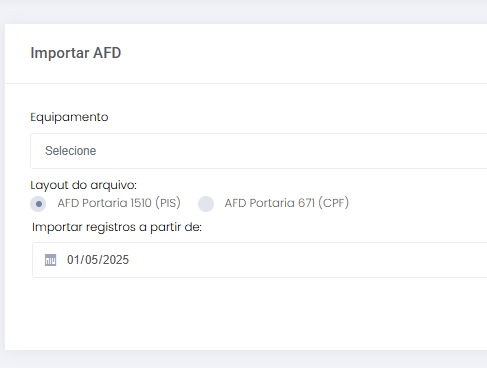Image resolution: width=487 pixels, height=368 pixels.
Task: Select the AFD Portaria 1510 (PIS) radio button
Action: [x=38, y=204]
